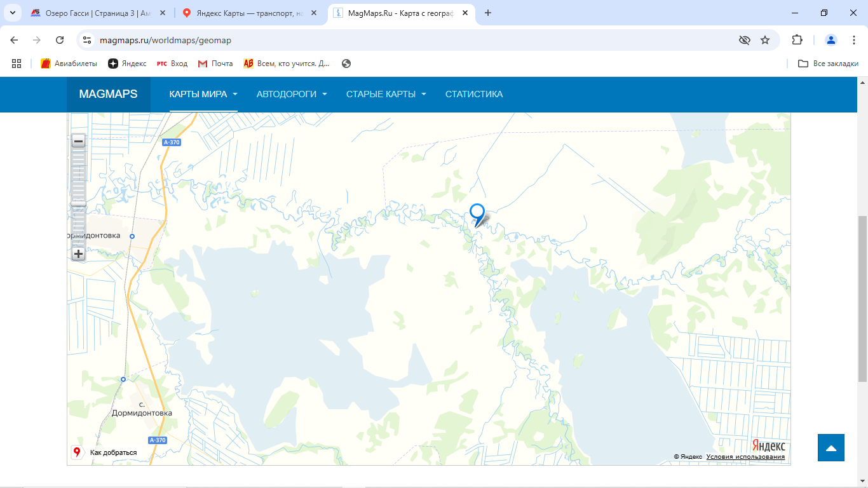The height and width of the screenshot is (488, 868).
Task: Open the Google apps grid in bookmarks bar
Action: pos(17,64)
